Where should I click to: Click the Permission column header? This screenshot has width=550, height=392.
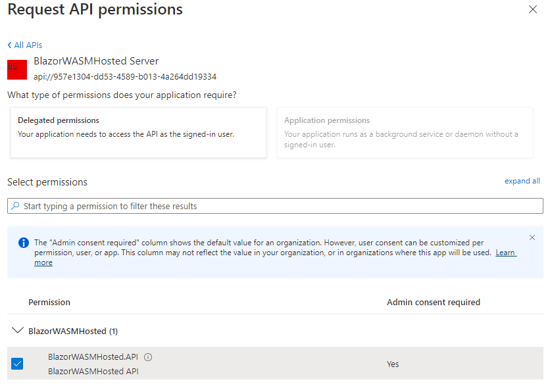tap(49, 303)
